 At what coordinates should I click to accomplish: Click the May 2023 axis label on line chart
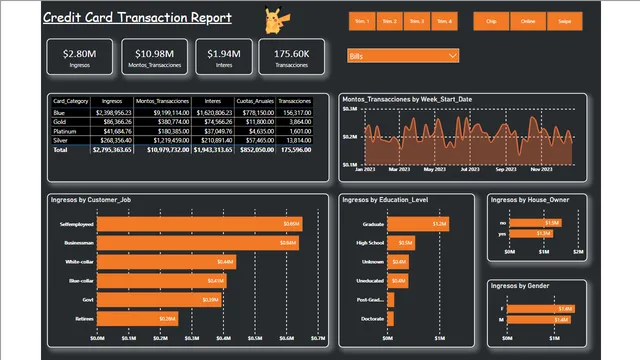coord(434,169)
